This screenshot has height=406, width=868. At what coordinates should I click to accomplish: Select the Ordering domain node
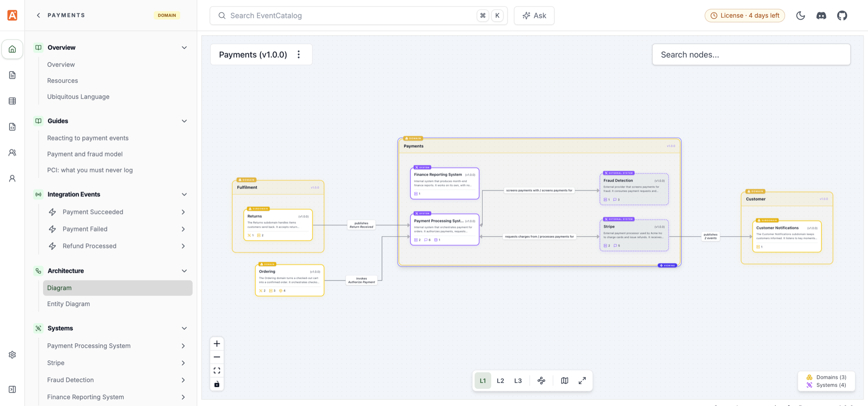coord(289,280)
